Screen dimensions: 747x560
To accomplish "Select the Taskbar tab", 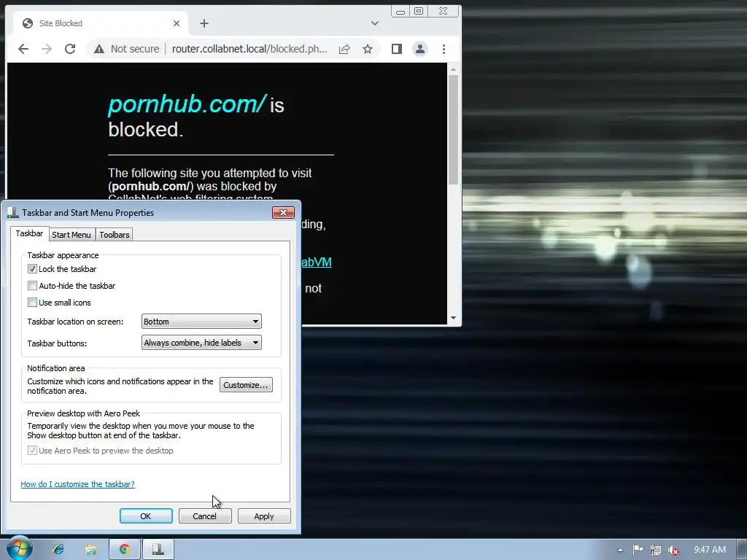I will coord(29,234).
